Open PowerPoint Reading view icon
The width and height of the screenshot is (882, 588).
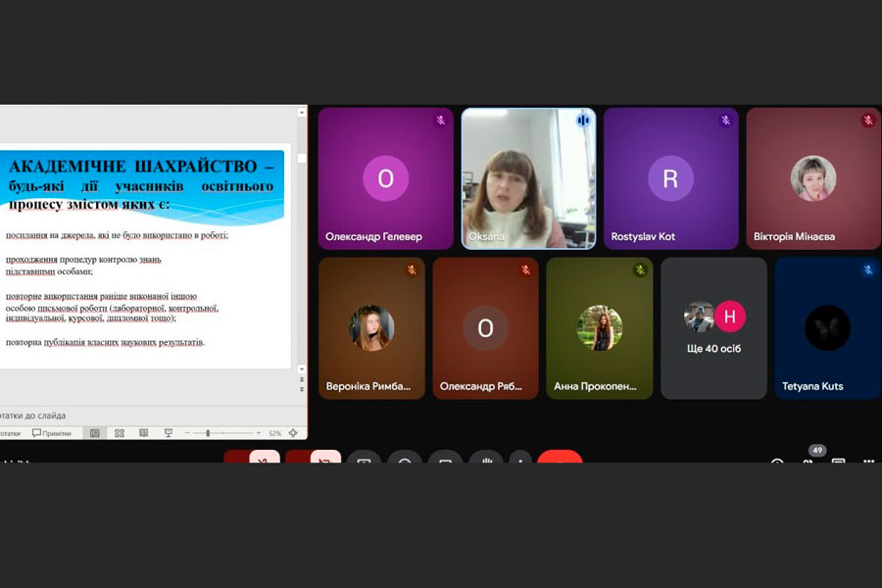144,433
